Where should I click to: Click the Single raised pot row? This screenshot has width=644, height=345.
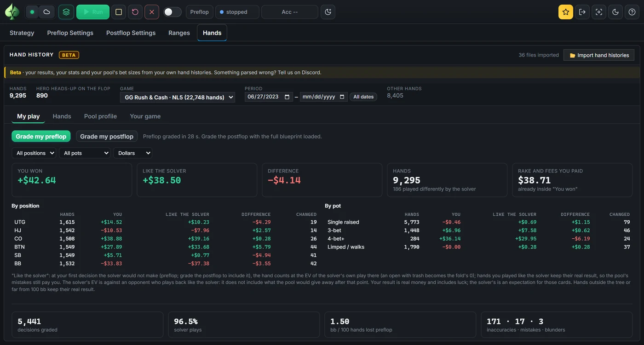[478, 222]
